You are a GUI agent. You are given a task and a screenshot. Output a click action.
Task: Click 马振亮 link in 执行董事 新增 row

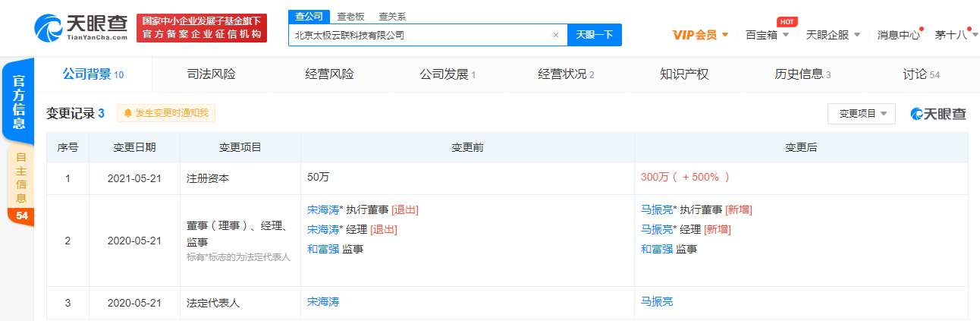point(657,209)
